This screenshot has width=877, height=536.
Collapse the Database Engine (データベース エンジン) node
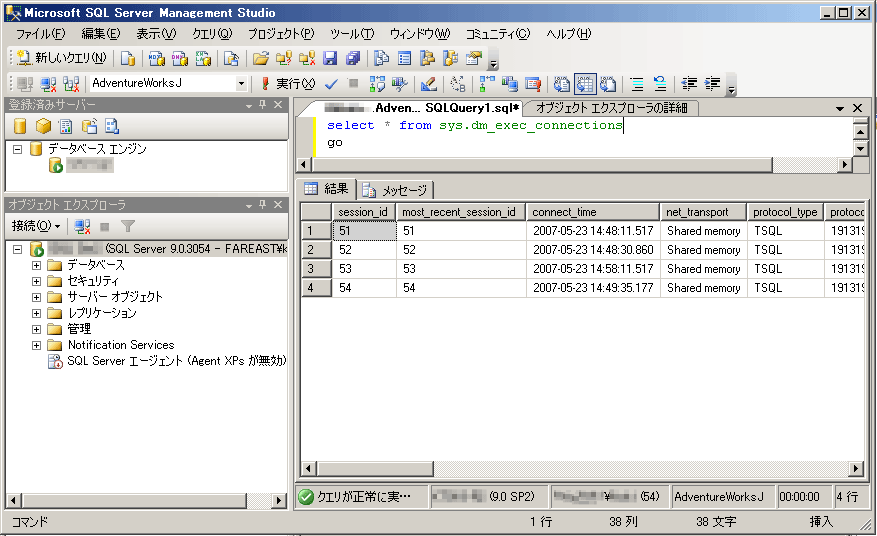point(18,149)
